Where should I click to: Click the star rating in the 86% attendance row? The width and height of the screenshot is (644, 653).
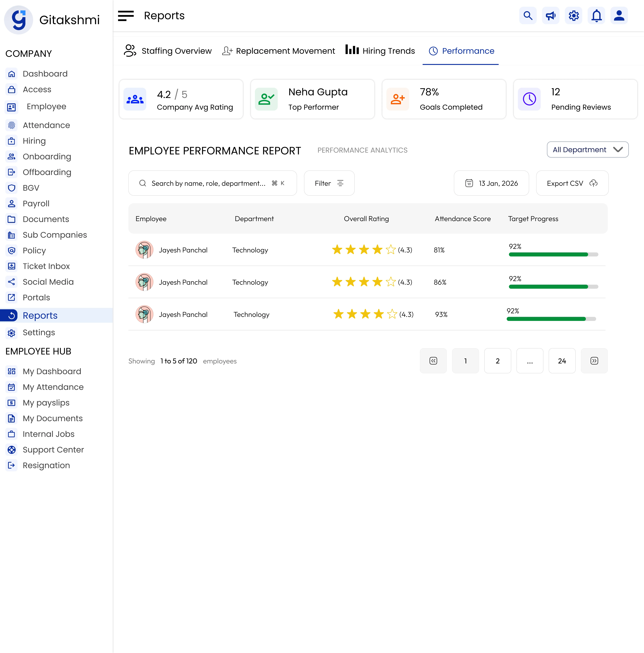click(364, 282)
